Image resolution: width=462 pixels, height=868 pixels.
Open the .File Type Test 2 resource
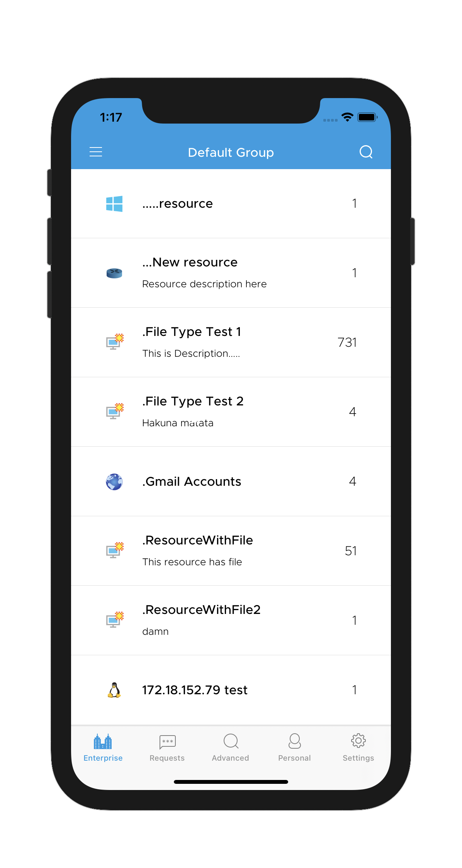pos(231,412)
